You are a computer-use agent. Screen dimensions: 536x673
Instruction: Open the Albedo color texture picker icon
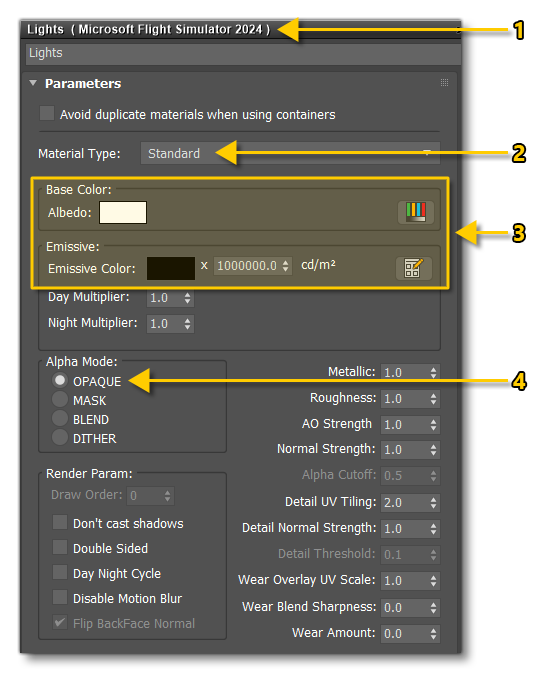[x=415, y=212]
